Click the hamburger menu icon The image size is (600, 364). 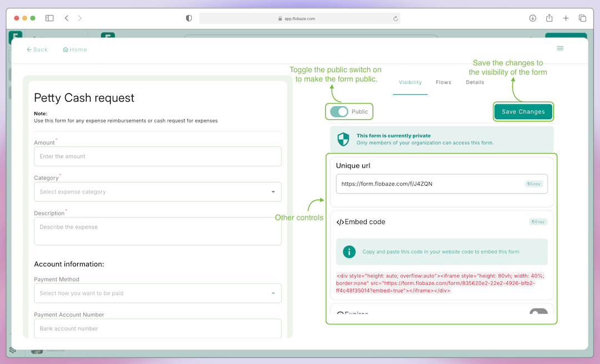560,48
